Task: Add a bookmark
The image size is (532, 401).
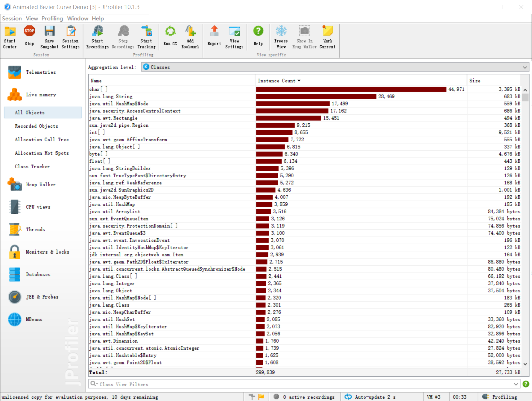Action: point(190,37)
